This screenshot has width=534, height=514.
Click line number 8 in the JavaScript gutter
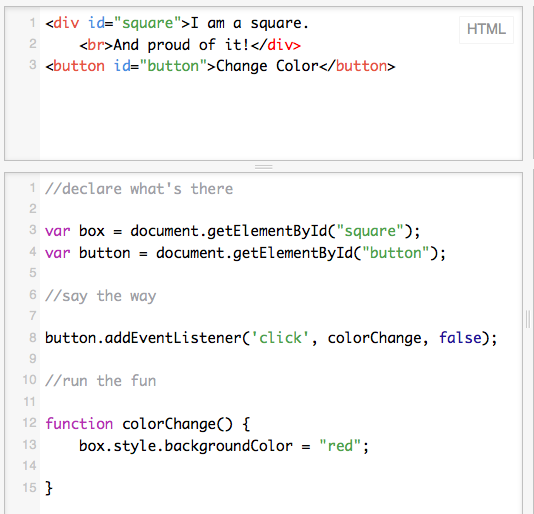click(32, 338)
